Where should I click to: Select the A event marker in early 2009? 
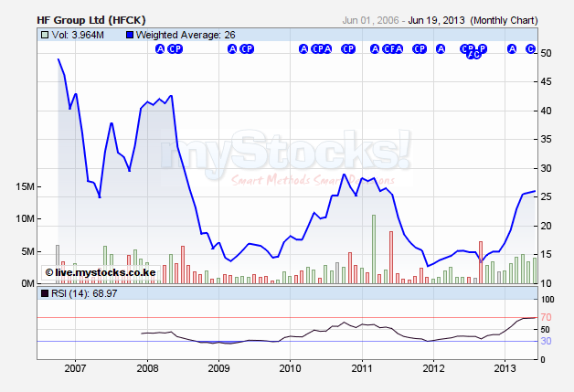232,49
